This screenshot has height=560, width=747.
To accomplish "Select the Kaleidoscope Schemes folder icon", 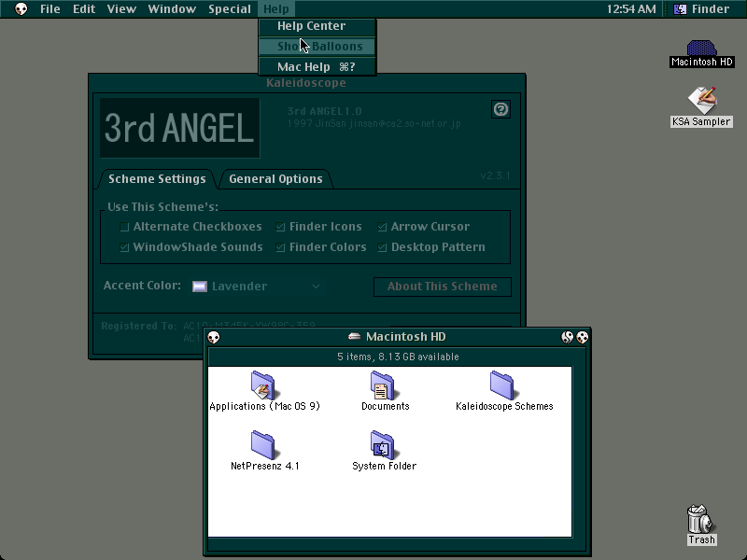I will 501,385.
